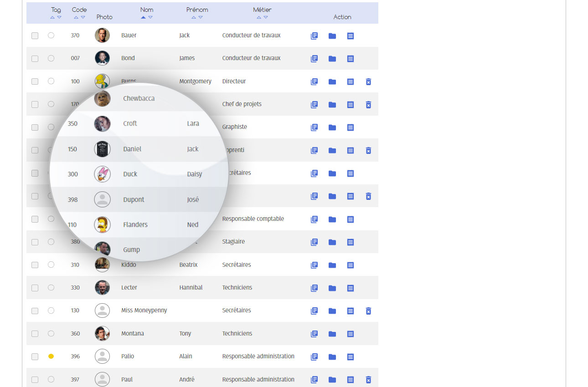The width and height of the screenshot is (588, 387).
Task: Toggle the tag circle for Bond
Action: click(51, 58)
